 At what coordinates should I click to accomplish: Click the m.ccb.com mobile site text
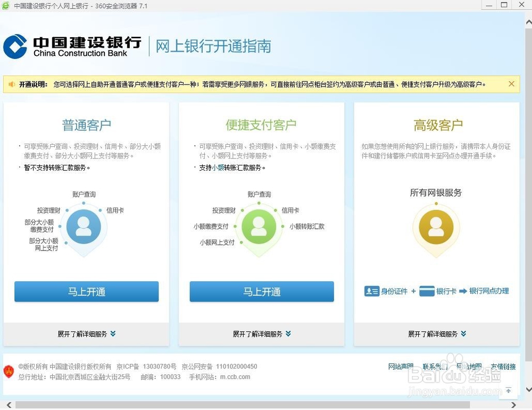[x=235, y=377]
